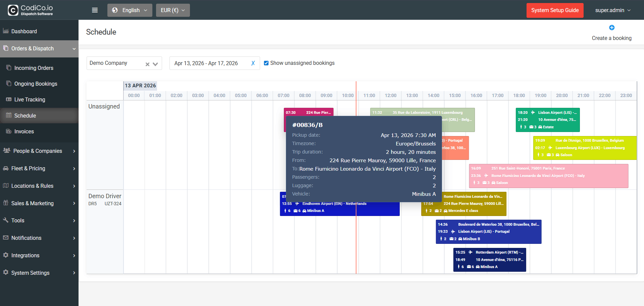Screen dimensions: 644x306
Task: Click the CodiCo.io logo
Action: 31,10
